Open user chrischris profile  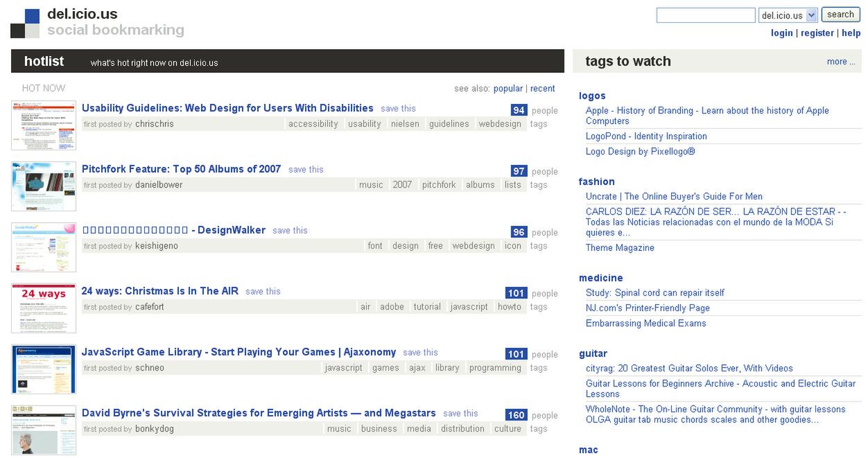coord(155,124)
